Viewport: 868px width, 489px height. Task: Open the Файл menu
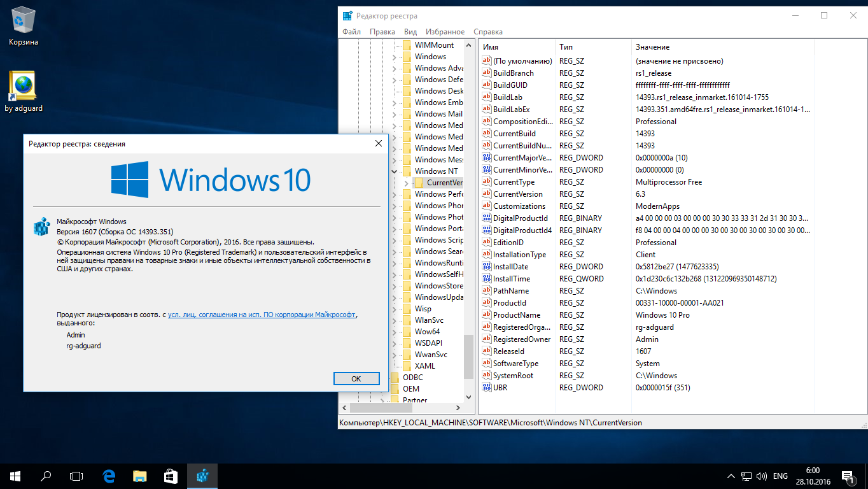(x=351, y=32)
